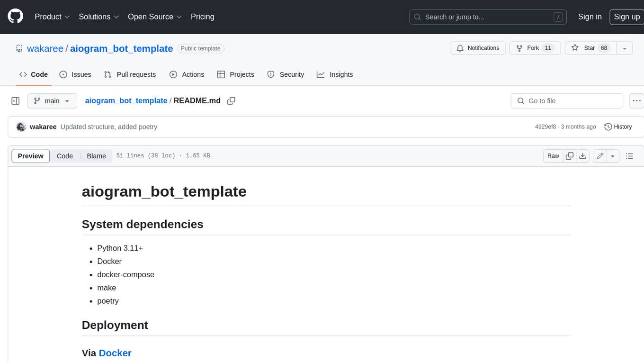The image size is (644, 362).
Task: Go to aiogram_bot_template breadcrumb root
Action: tap(126, 100)
